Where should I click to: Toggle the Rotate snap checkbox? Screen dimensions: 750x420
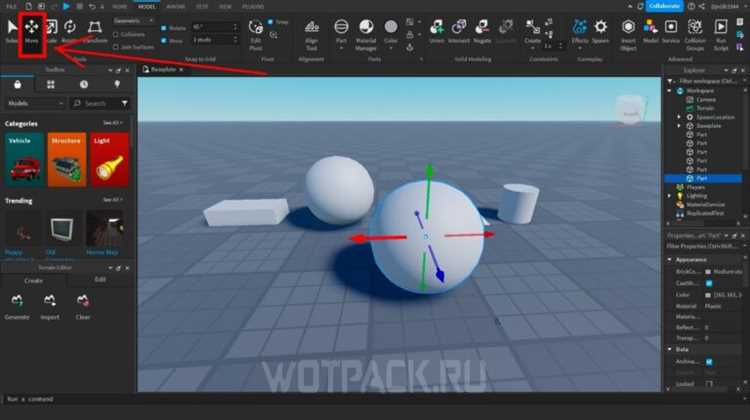(x=164, y=28)
